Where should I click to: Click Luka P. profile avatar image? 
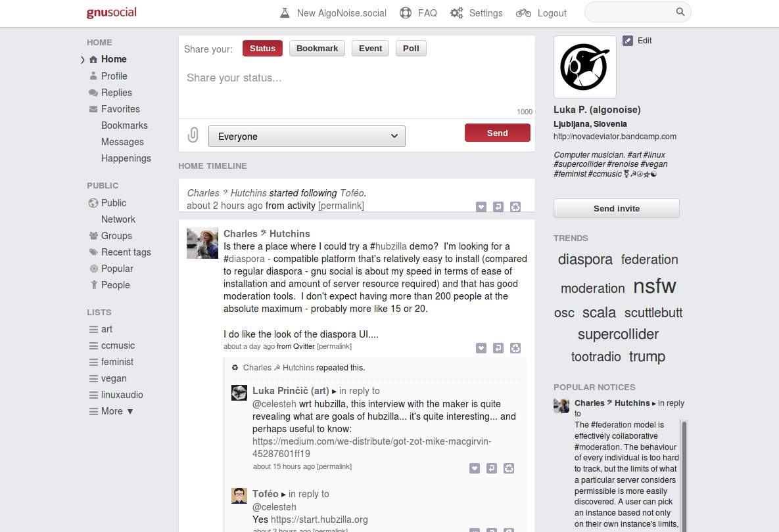(x=585, y=67)
